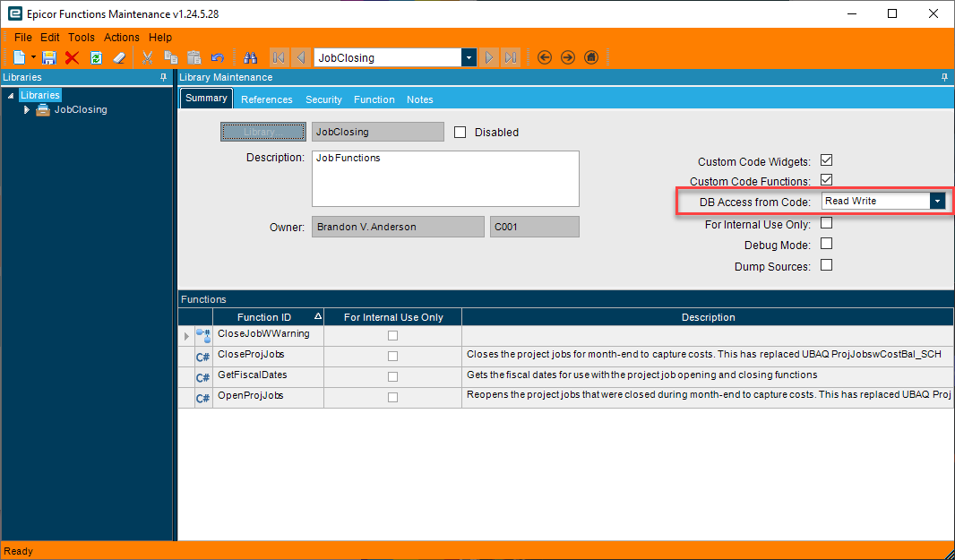Collapse the Libraries root node
Viewport: 955px width, 560px height.
click(11, 96)
